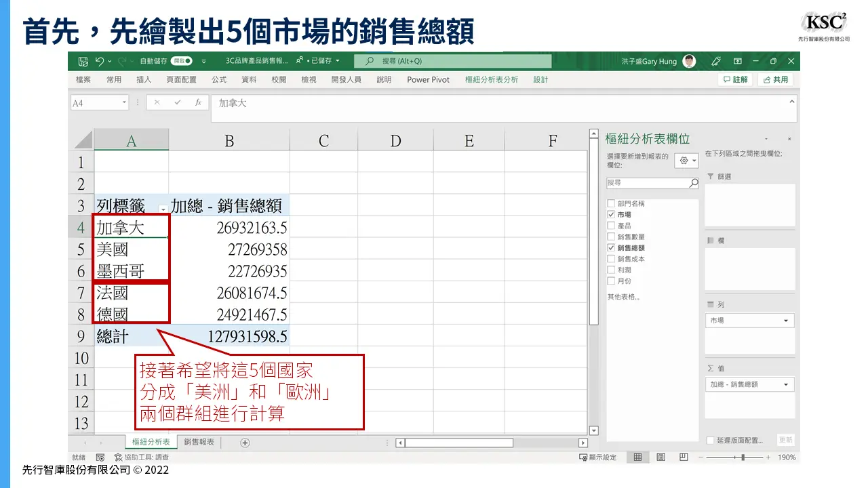
Task: Open the 加總 - 銷售總額 values dropdown
Action: [786, 384]
